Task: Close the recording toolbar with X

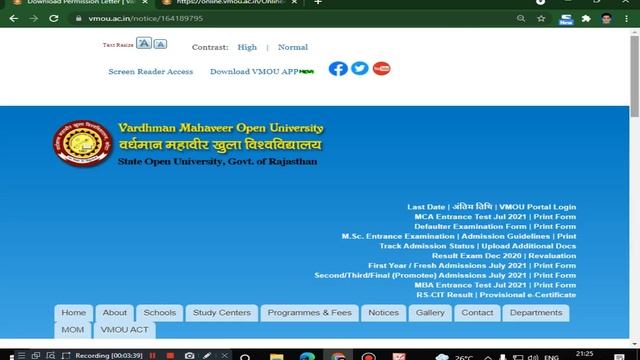Action: [224, 356]
